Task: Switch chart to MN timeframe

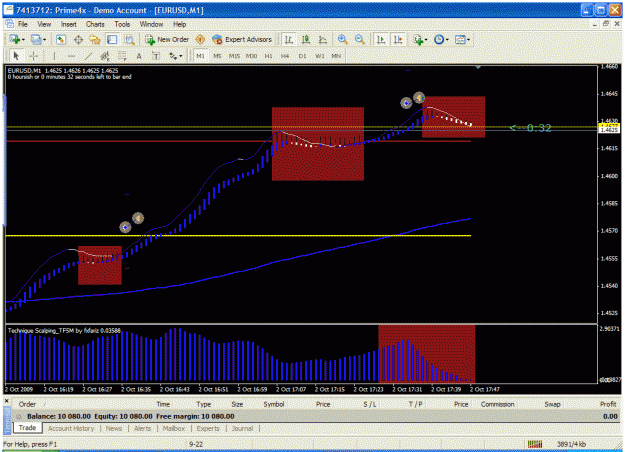Action: click(336, 56)
